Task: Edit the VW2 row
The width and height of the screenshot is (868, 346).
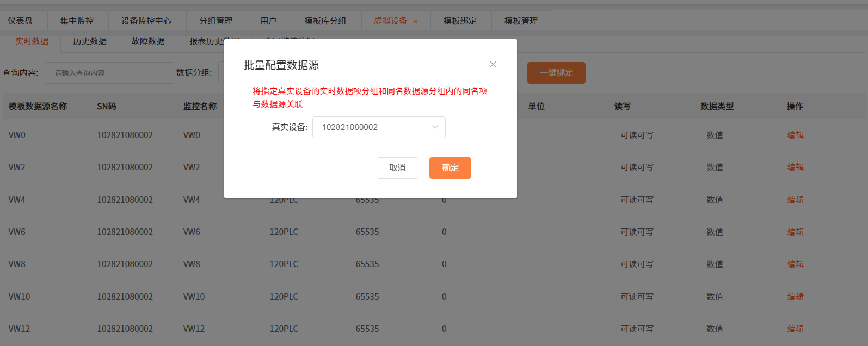Action: [795, 167]
